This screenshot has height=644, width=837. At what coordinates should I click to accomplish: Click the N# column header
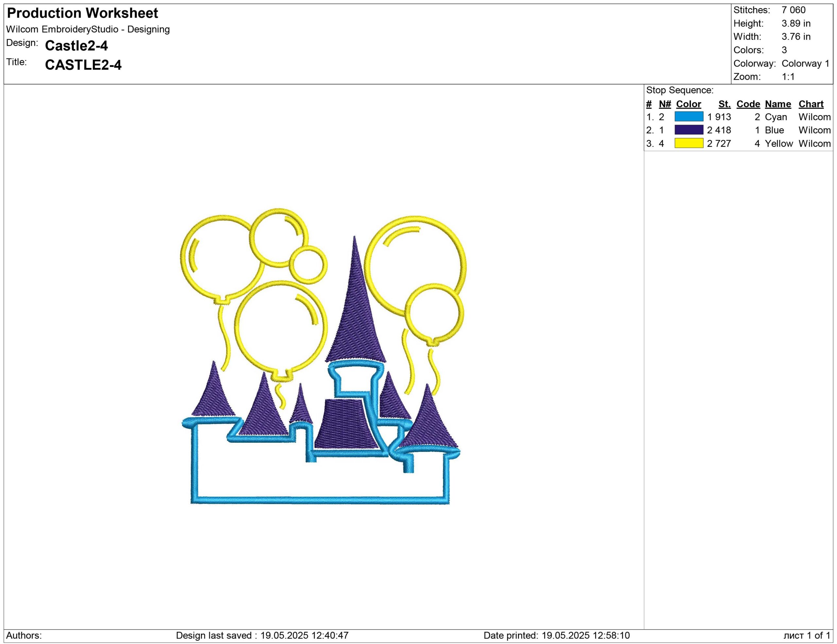(x=665, y=104)
